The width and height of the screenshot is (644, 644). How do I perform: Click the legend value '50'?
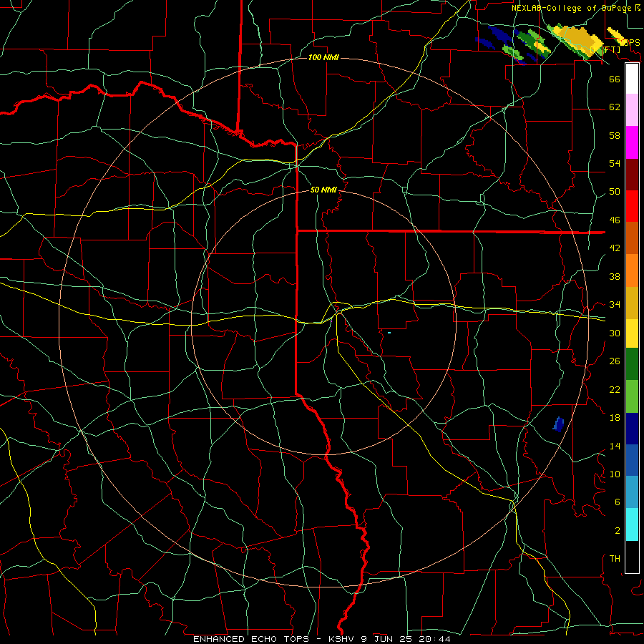[x=615, y=192]
